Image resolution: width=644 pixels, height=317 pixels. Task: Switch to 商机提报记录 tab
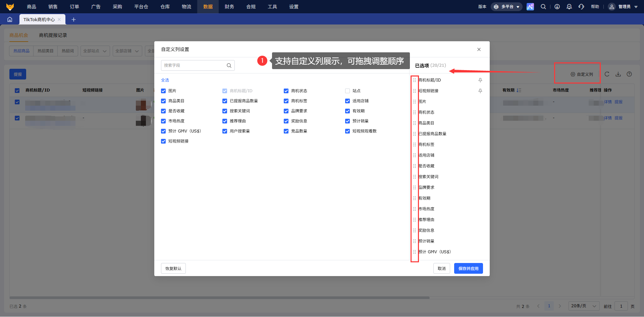53,35
